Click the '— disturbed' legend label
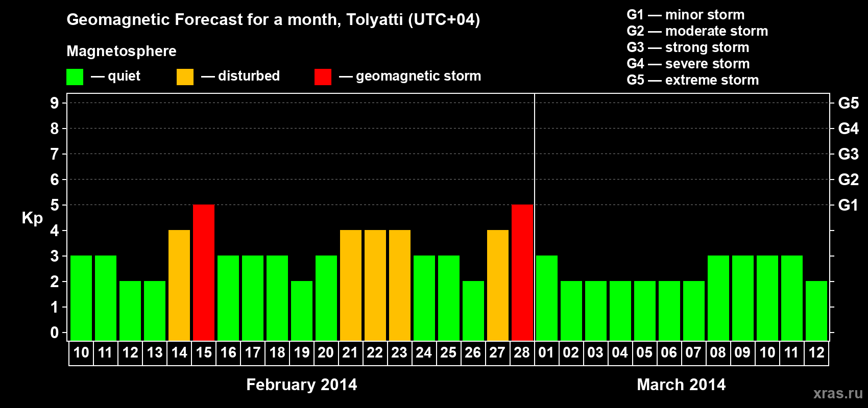This screenshot has height=408, width=868. pos(240,76)
